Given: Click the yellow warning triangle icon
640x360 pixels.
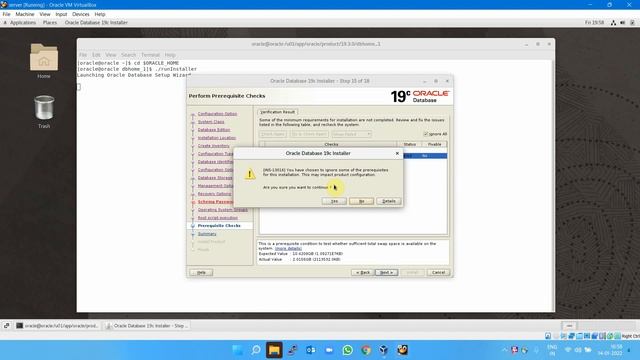Looking at the screenshot, I should [x=250, y=174].
